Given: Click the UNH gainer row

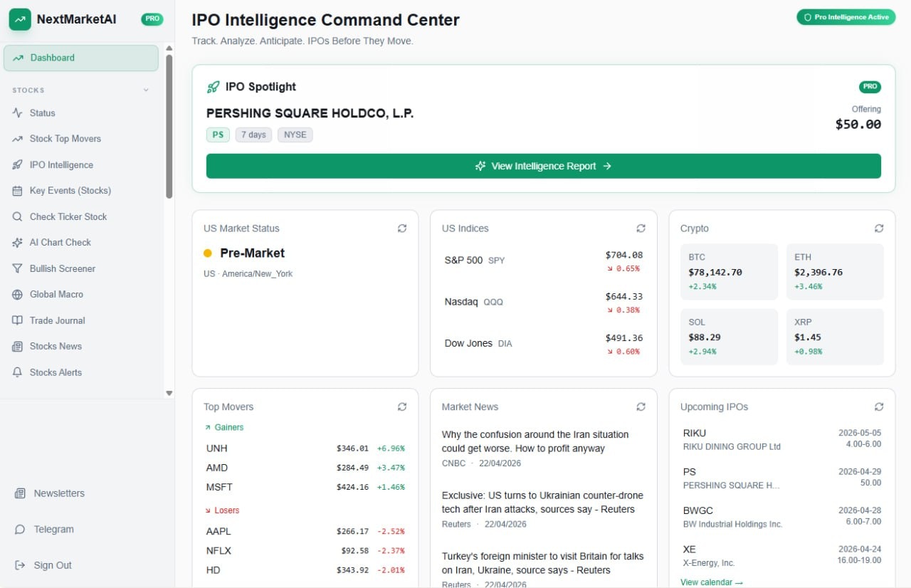Looking at the screenshot, I should [305, 448].
